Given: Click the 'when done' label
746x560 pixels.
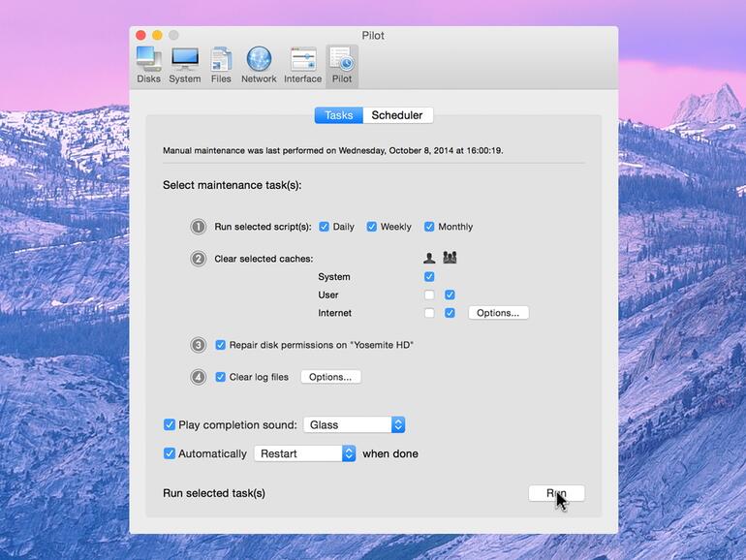Looking at the screenshot, I should pyautogui.click(x=390, y=453).
